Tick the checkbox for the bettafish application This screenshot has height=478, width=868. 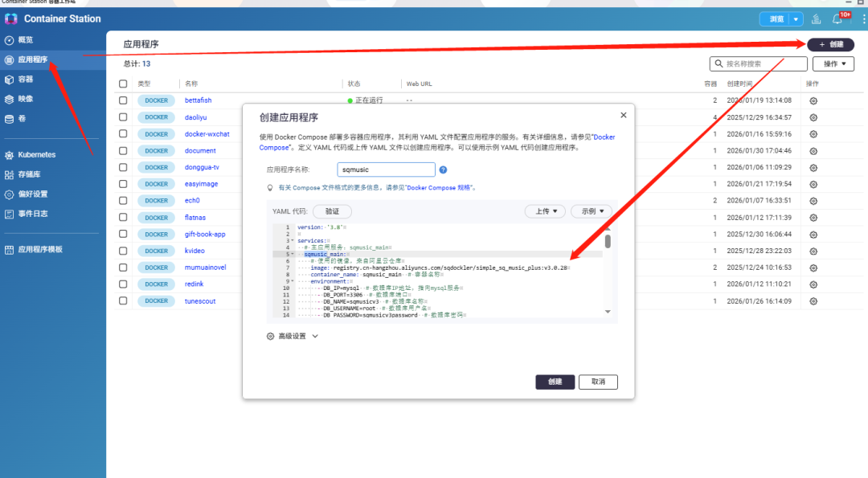tap(123, 100)
